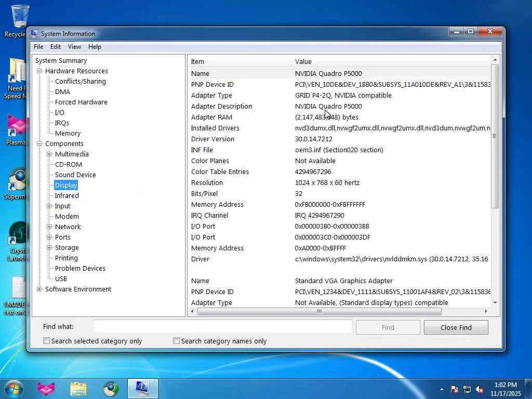Open the pink cat app in taskbar
This screenshot has height=399, width=532.
point(46,389)
